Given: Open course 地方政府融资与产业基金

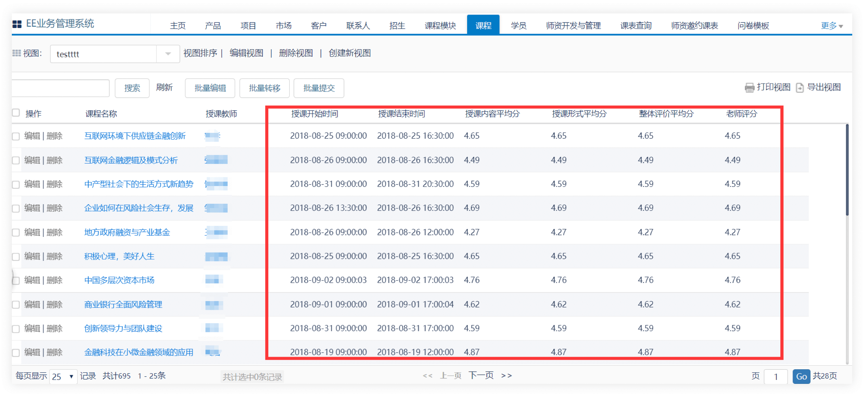Looking at the screenshot, I should (x=127, y=233).
